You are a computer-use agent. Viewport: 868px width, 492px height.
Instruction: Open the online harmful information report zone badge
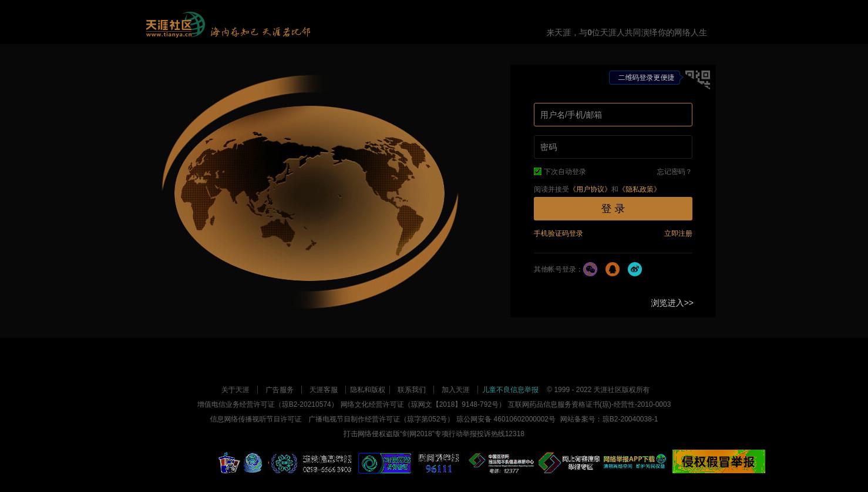[569, 463]
